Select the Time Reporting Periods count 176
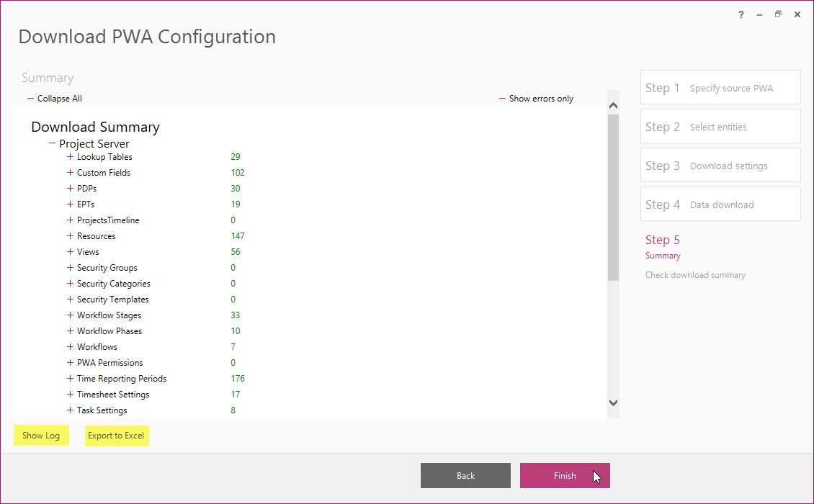This screenshot has height=504, width=814. pyautogui.click(x=238, y=379)
